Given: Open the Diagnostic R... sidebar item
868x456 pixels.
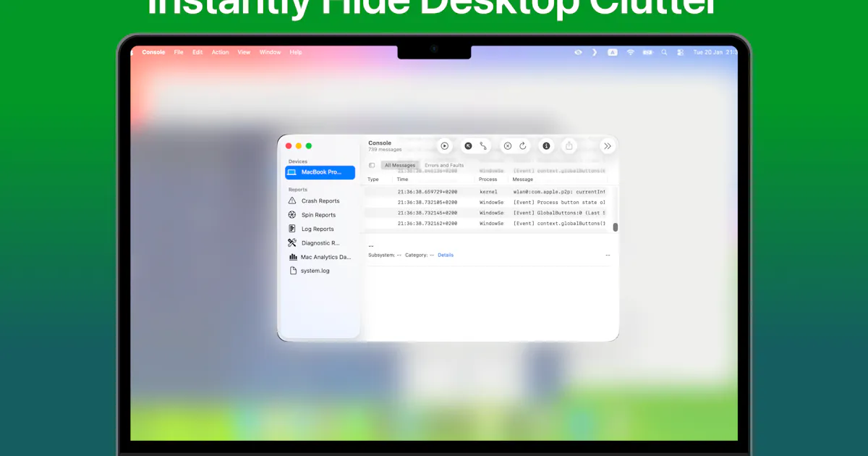Looking at the screenshot, I should (314, 243).
